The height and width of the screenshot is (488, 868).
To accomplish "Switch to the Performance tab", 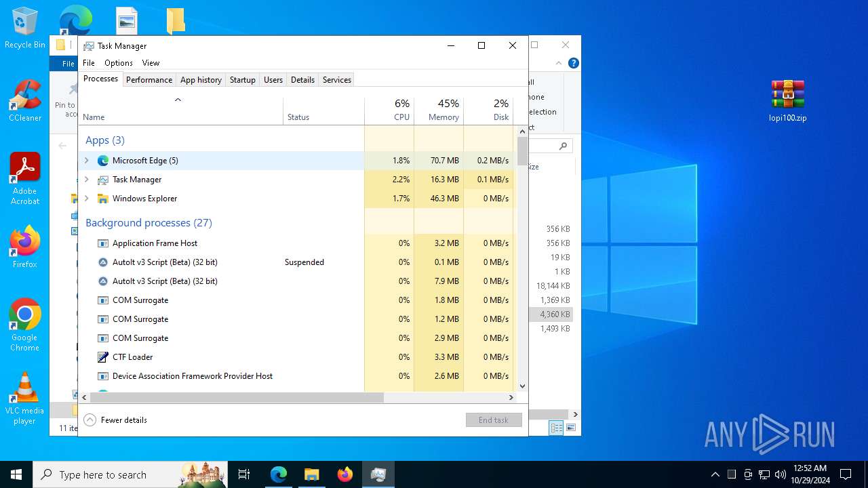I will 149,80.
